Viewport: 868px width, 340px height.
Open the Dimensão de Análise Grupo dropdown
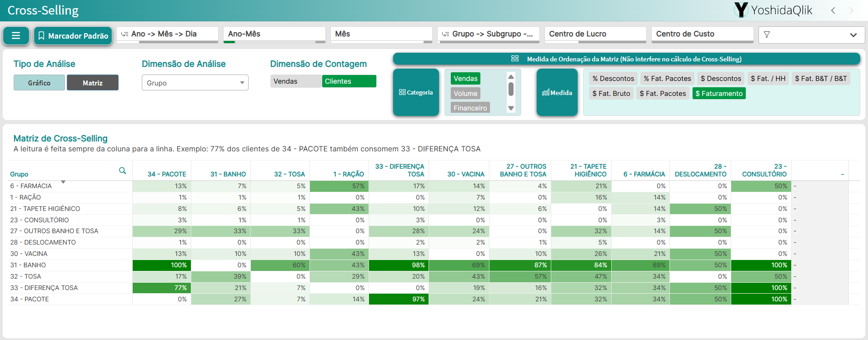click(x=195, y=83)
